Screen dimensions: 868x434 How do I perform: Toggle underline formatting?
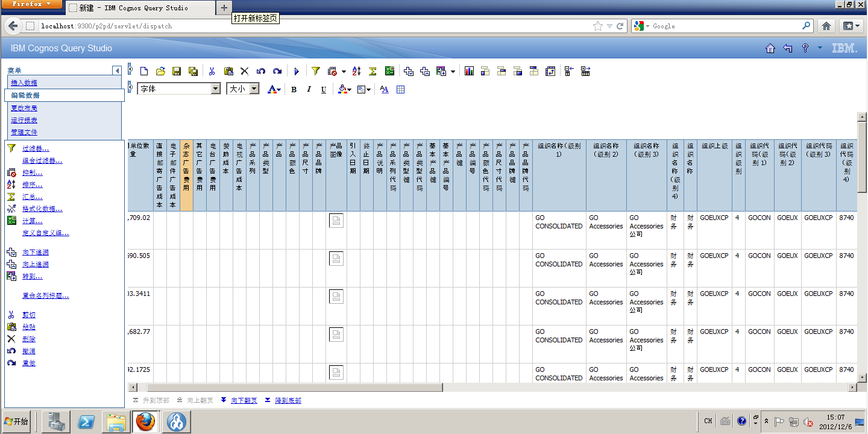324,89
